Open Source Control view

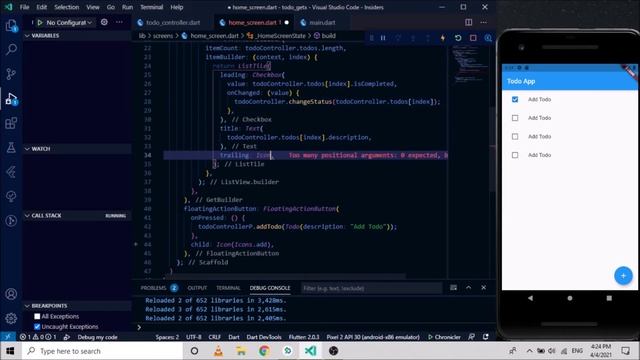pos(11,74)
